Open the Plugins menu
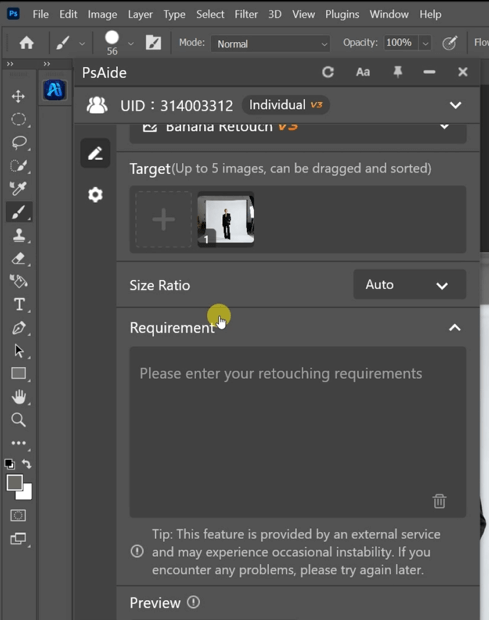The width and height of the screenshot is (489, 620). (x=342, y=15)
